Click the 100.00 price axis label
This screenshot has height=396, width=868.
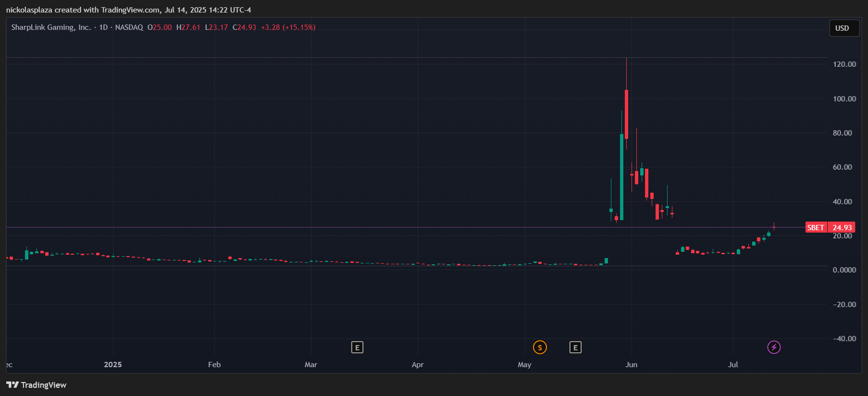[x=844, y=99]
